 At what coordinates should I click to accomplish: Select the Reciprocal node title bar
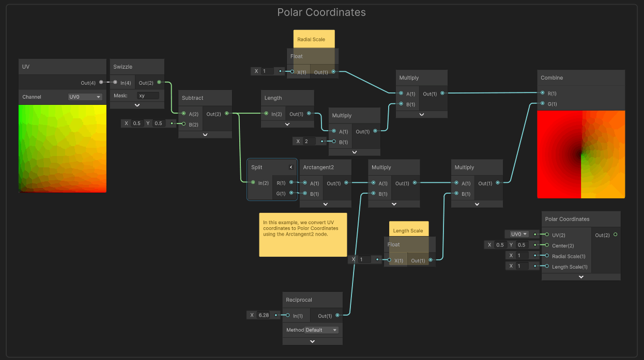(313, 300)
